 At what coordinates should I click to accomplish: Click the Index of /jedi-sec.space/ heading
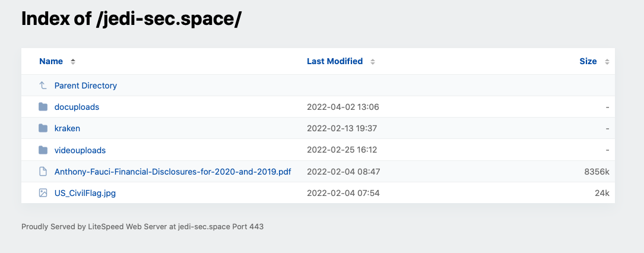[131, 18]
